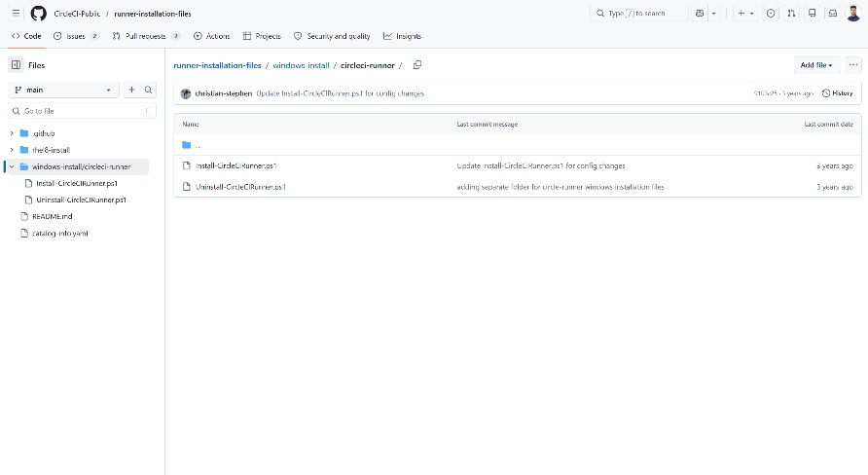
Task: Switch to the Pull requests tab
Action: click(x=146, y=36)
